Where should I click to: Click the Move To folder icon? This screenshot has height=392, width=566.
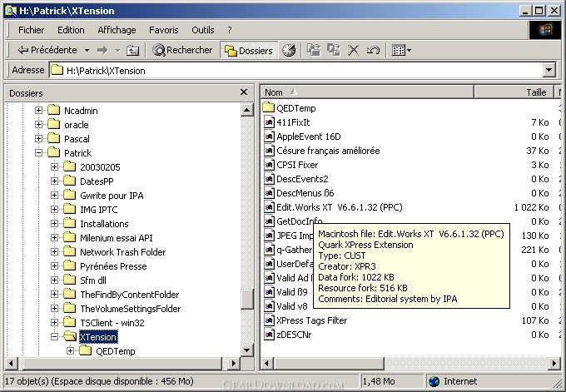[314, 50]
